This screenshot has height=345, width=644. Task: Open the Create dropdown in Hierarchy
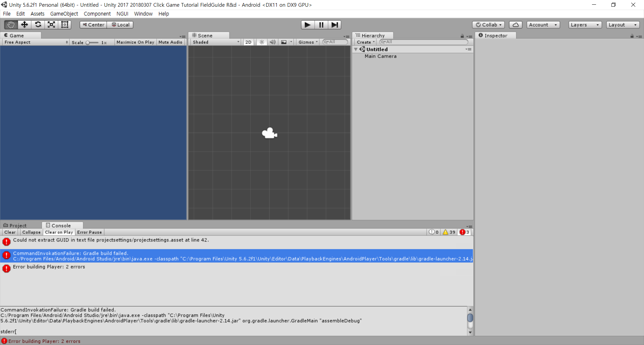[x=365, y=42]
